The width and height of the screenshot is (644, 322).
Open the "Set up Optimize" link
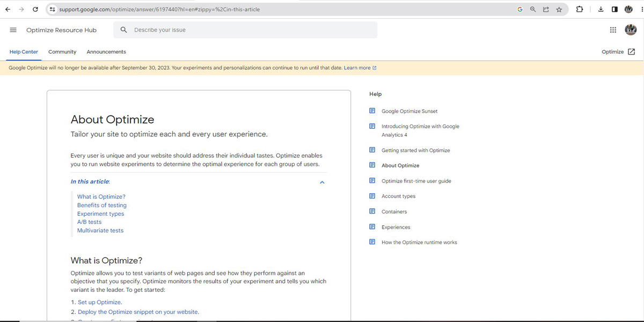99,302
